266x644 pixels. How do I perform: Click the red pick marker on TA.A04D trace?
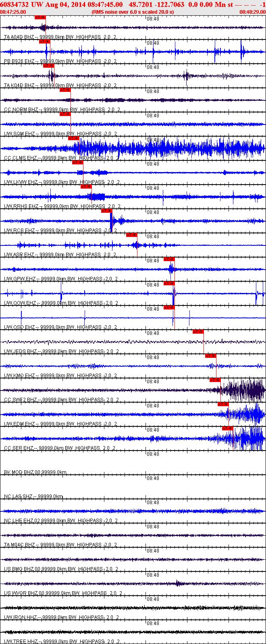40,17
